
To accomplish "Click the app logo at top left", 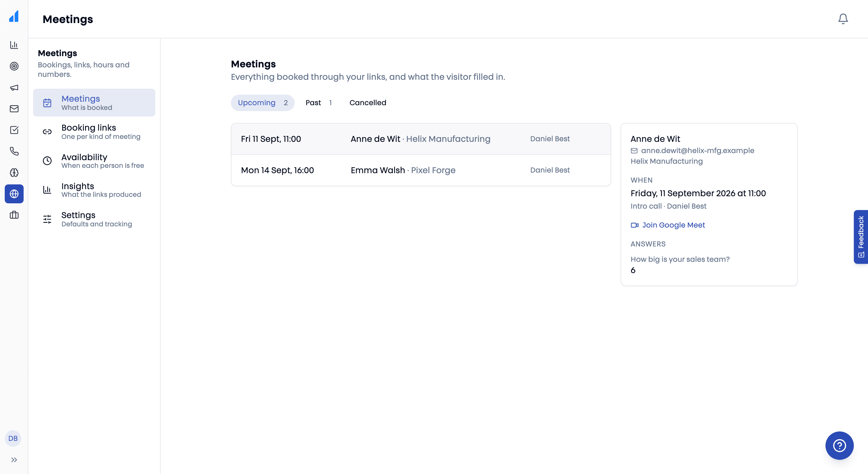I will (14, 16).
